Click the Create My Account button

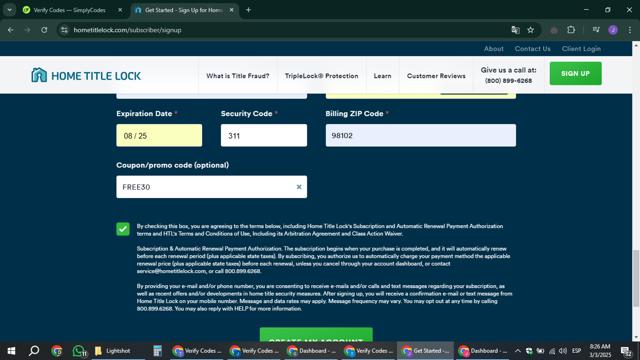316,334
